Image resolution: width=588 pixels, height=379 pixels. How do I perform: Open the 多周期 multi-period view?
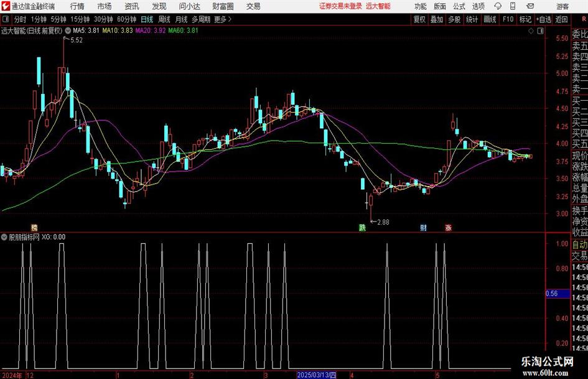(x=201, y=19)
